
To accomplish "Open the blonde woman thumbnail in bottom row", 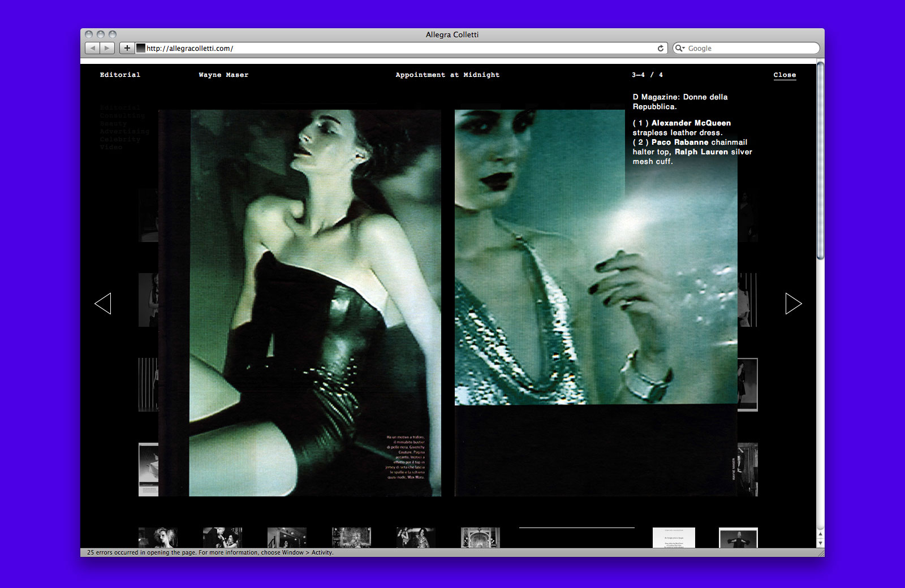I will pos(158,538).
